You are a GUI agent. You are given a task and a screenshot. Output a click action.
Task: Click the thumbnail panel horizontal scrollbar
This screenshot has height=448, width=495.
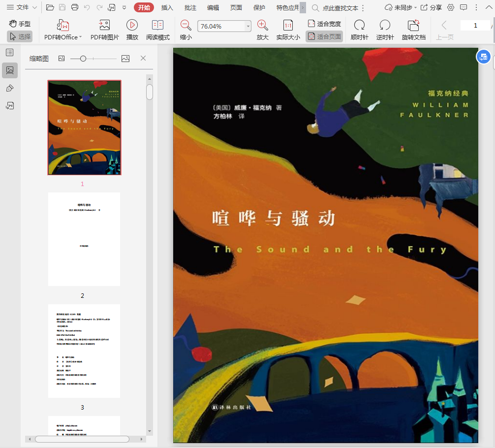click(x=82, y=439)
